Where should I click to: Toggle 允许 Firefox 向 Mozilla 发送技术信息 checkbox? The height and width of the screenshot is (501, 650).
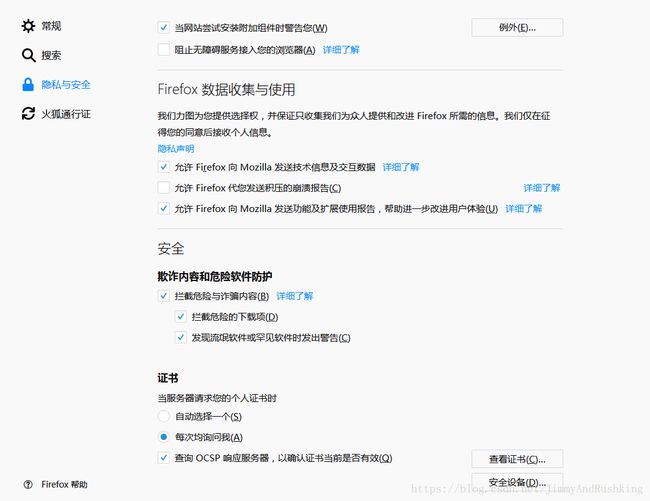(164, 167)
